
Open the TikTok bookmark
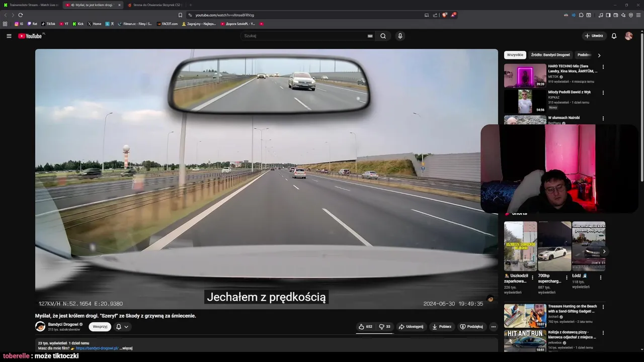[x=48, y=24]
